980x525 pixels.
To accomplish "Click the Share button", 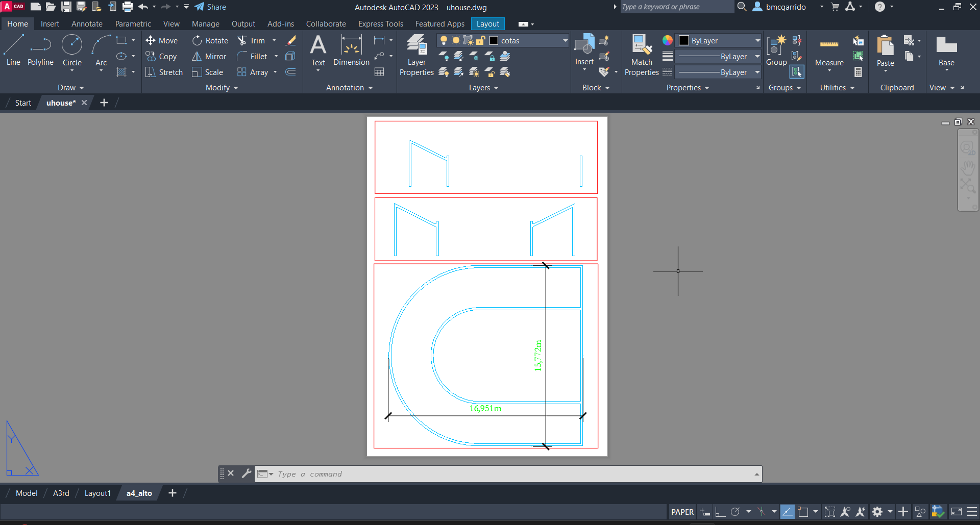I will [x=210, y=7].
